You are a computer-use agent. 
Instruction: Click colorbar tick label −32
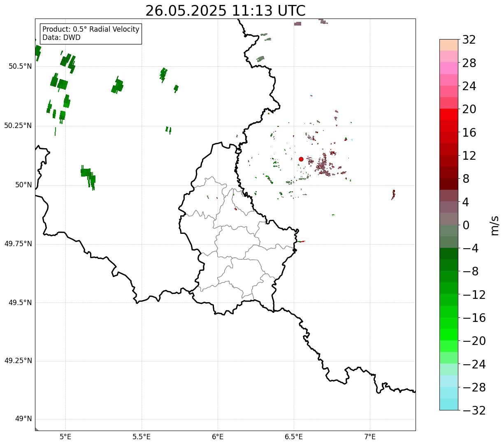(474, 410)
